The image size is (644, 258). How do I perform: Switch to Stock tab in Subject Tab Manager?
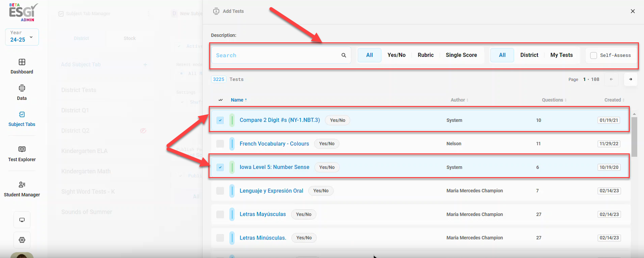(130, 38)
